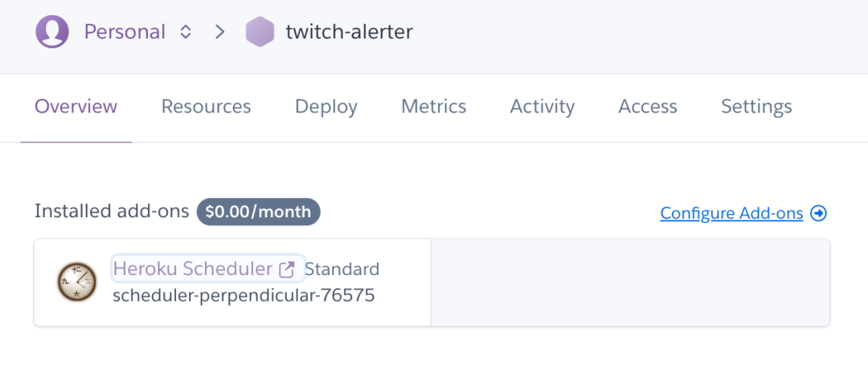The width and height of the screenshot is (868, 370).
Task: View the Metrics tab
Action: [433, 106]
